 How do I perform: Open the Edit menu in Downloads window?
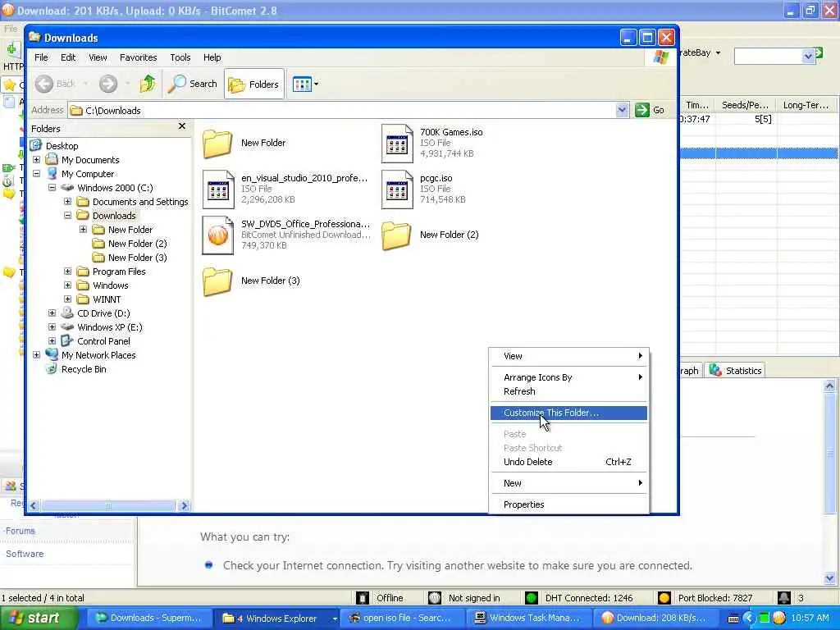pyautogui.click(x=68, y=57)
